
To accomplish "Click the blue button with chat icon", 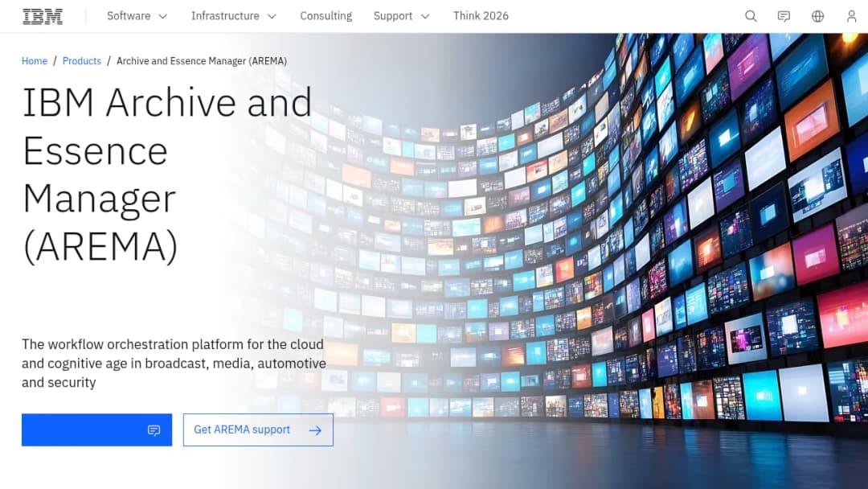I will (97, 429).
